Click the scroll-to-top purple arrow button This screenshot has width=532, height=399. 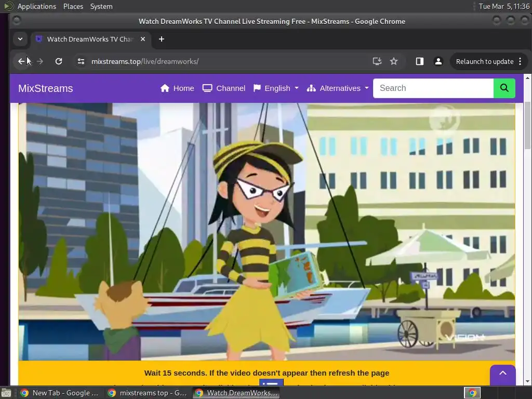[503, 374]
